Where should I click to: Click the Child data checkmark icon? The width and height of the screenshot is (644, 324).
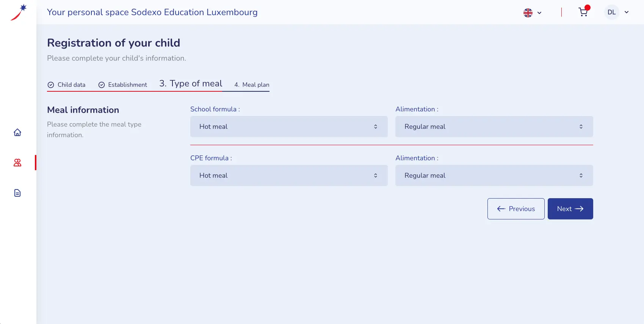coord(51,85)
